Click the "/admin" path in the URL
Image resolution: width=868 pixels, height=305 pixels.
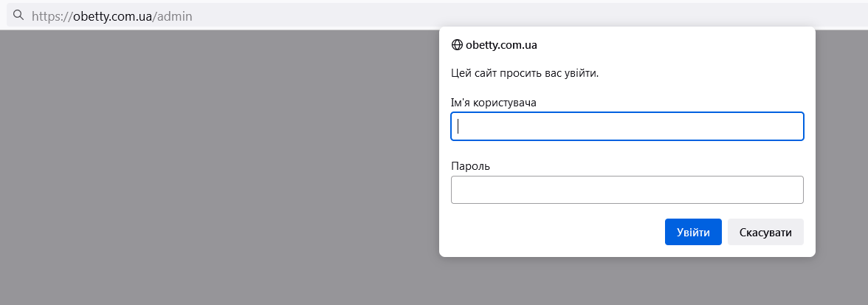(x=173, y=16)
